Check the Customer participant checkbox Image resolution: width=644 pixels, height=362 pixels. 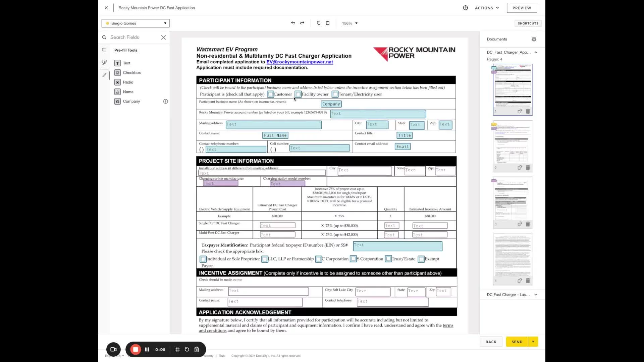(x=270, y=94)
